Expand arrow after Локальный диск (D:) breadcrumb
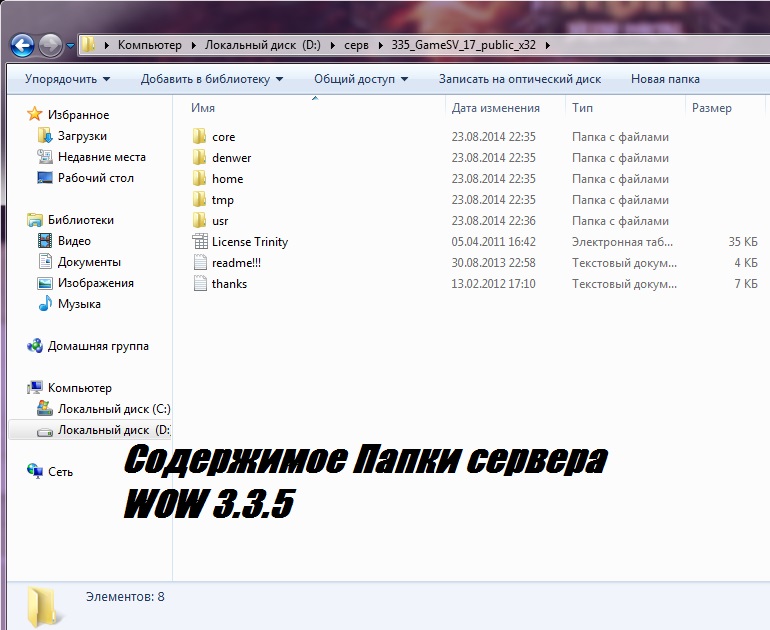The width and height of the screenshot is (770, 630). click(333, 46)
